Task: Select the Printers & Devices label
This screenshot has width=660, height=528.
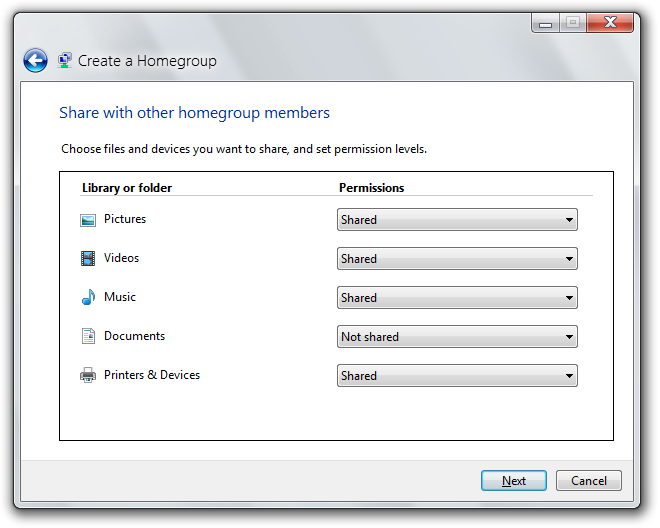Action: tap(152, 375)
